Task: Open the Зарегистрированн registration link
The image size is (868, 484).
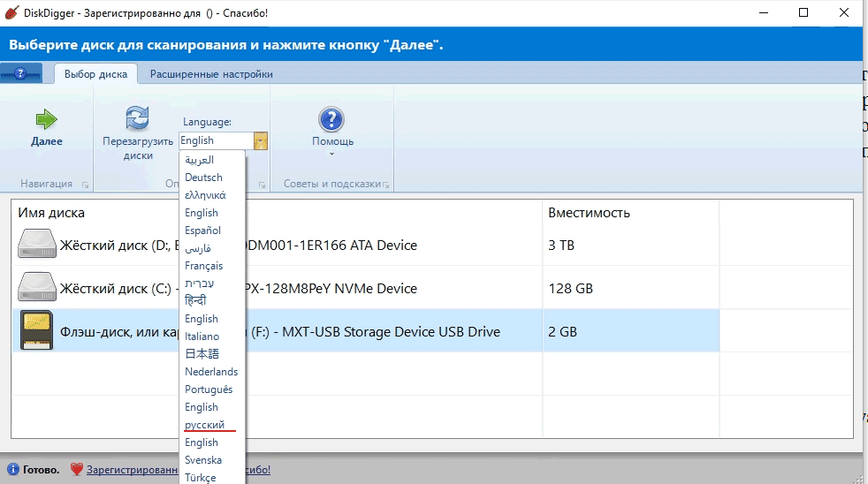Action: coord(132,470)
